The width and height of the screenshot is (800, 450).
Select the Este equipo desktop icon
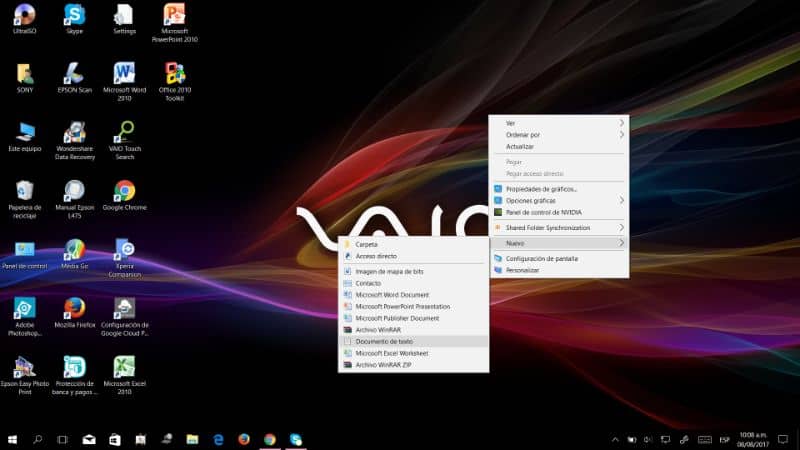pos(24,137)
